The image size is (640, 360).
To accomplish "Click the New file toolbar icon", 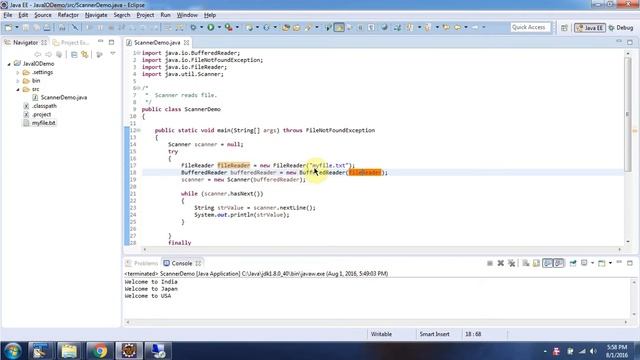I will [x=8, y=27].
